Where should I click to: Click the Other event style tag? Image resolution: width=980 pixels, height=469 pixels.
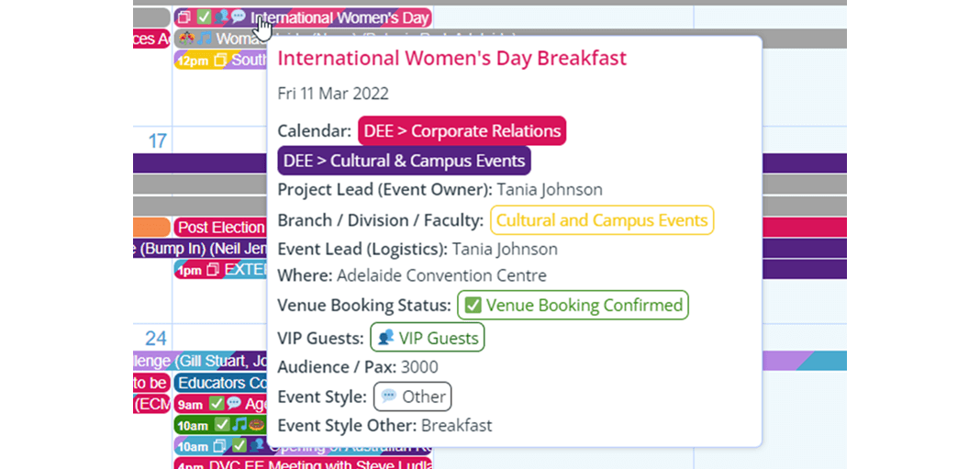click(x=412, y=397)
